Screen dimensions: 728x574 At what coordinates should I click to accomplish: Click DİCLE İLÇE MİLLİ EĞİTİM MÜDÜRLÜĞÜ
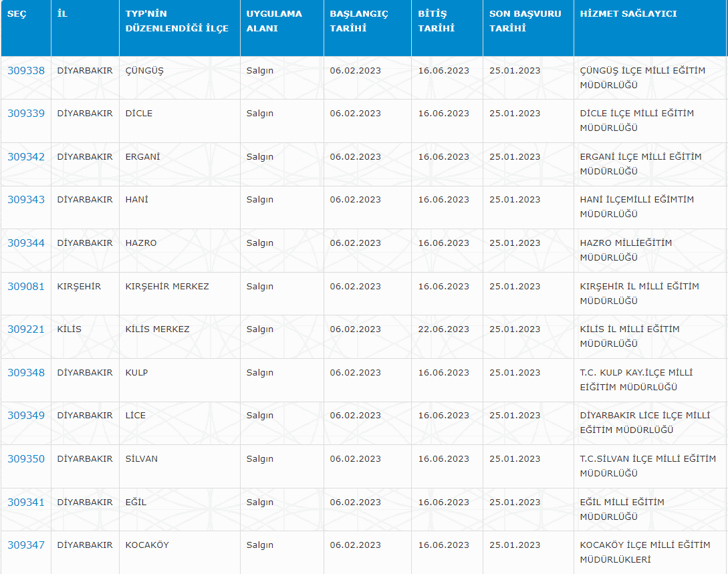636,121
